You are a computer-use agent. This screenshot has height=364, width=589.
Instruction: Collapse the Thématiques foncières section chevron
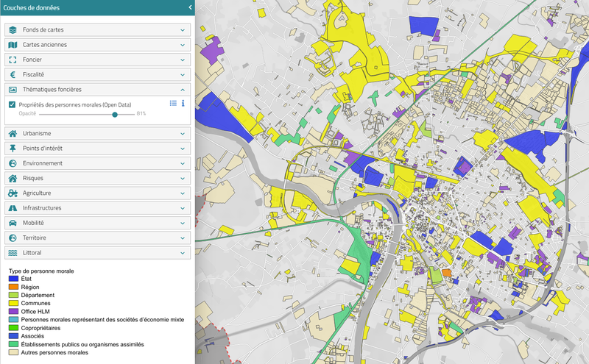(183, 89)
